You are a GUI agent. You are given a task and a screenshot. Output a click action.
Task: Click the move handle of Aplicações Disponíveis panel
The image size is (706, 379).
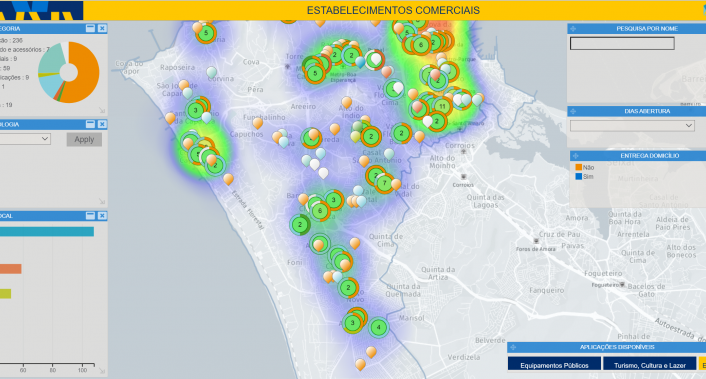point(513,347)
